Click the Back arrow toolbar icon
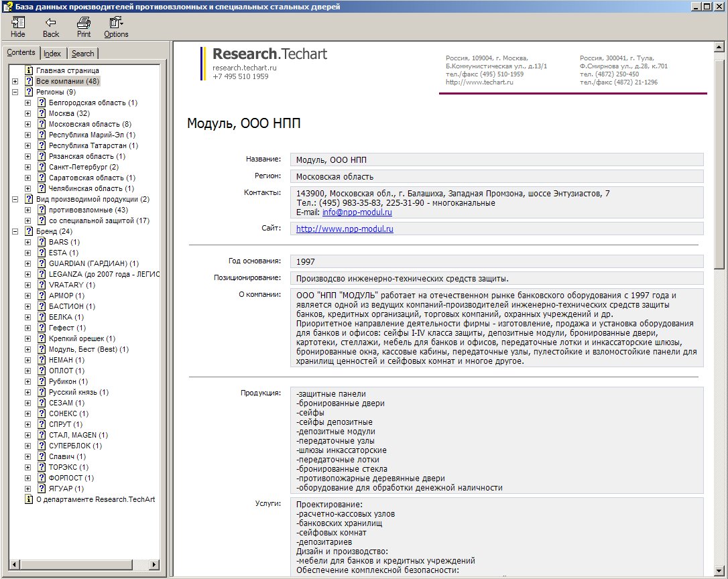The image size is (728, 579). pyautogui.click(x=50, y=23)
